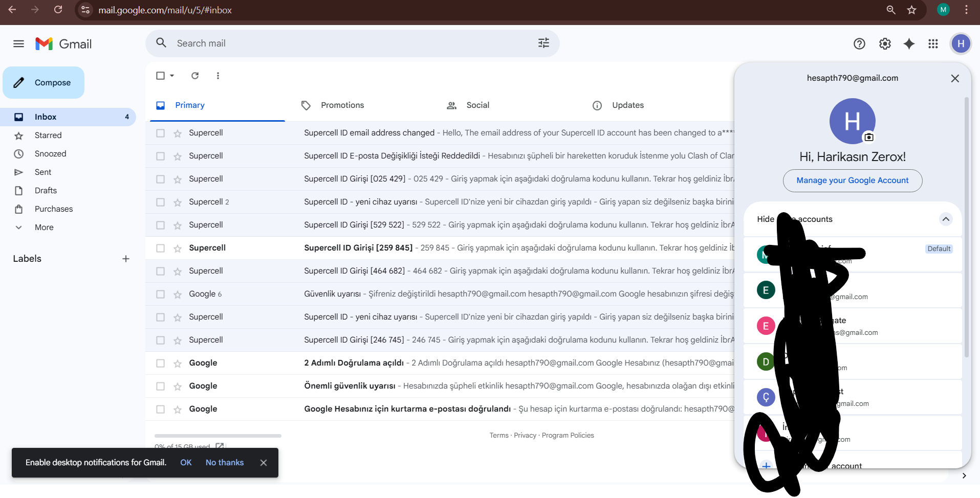Switch to the Social tab
The image size is (980, 498).
(508, 105)
